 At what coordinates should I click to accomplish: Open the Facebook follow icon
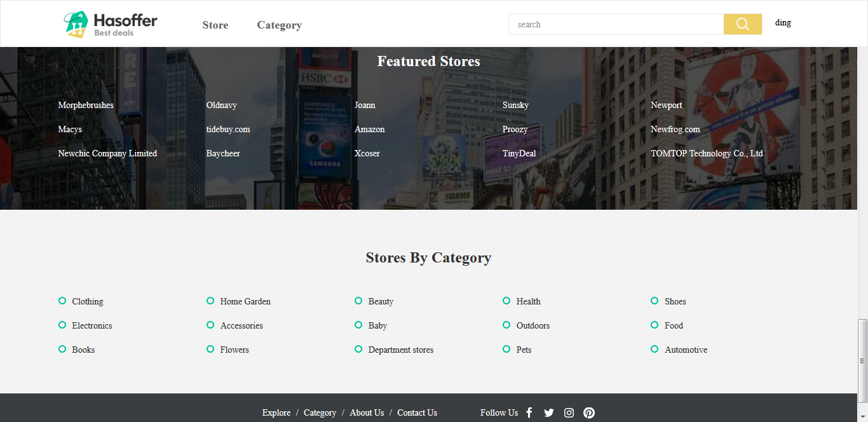point(529,412)
